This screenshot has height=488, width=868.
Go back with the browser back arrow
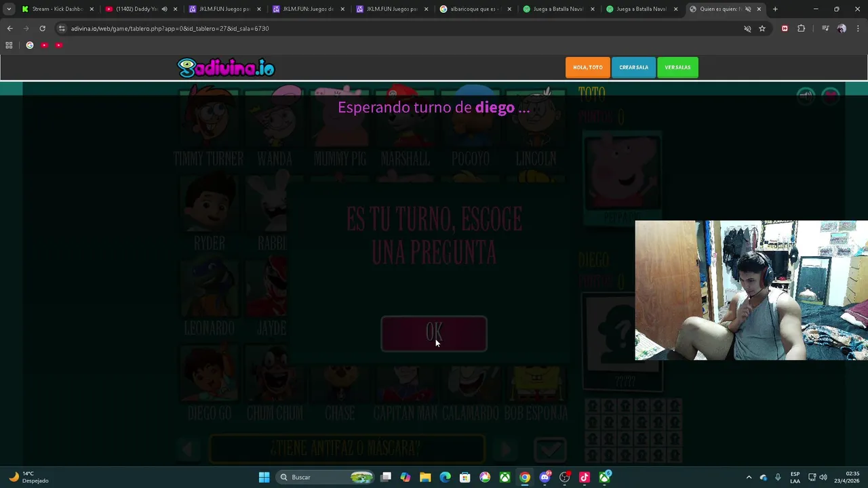pyautogui.click(x=9, y=28)
